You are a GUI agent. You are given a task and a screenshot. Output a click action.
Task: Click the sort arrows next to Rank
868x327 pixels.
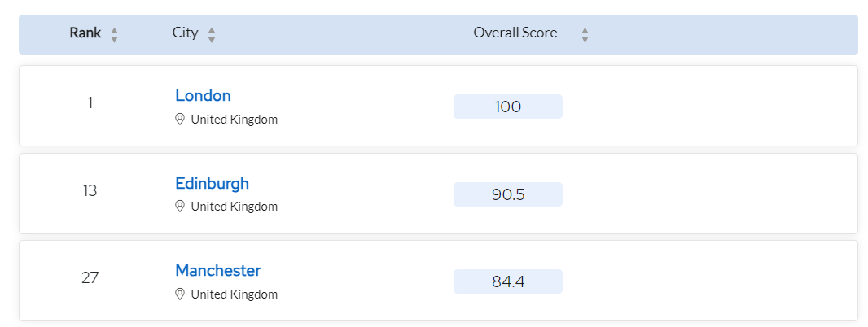point(114,36)
